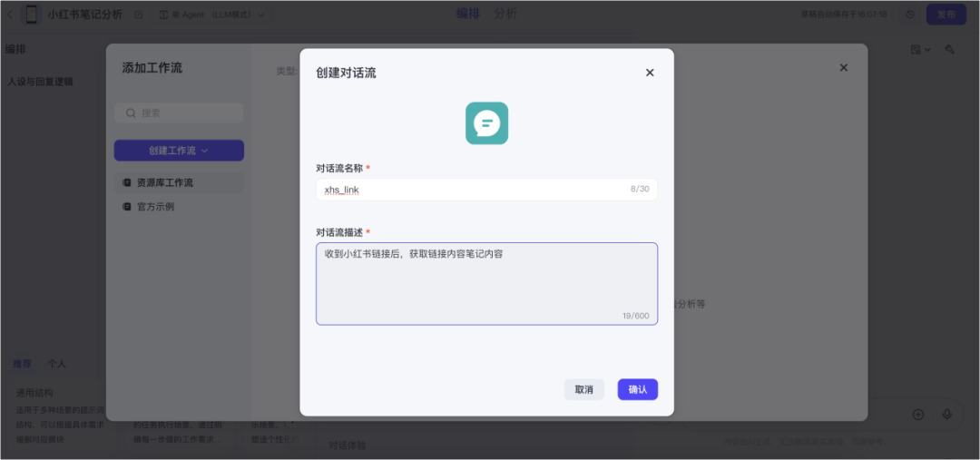Edit the 对话流名称 field with xhs_link

click(487, 190)
